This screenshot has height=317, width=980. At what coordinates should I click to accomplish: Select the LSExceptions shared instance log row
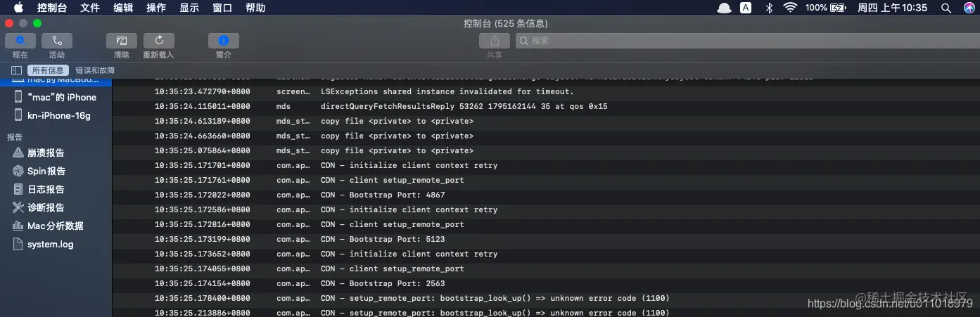[546, 91]
